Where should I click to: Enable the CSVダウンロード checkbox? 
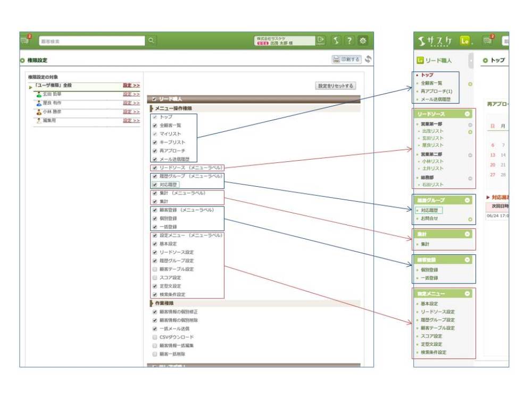155,337
